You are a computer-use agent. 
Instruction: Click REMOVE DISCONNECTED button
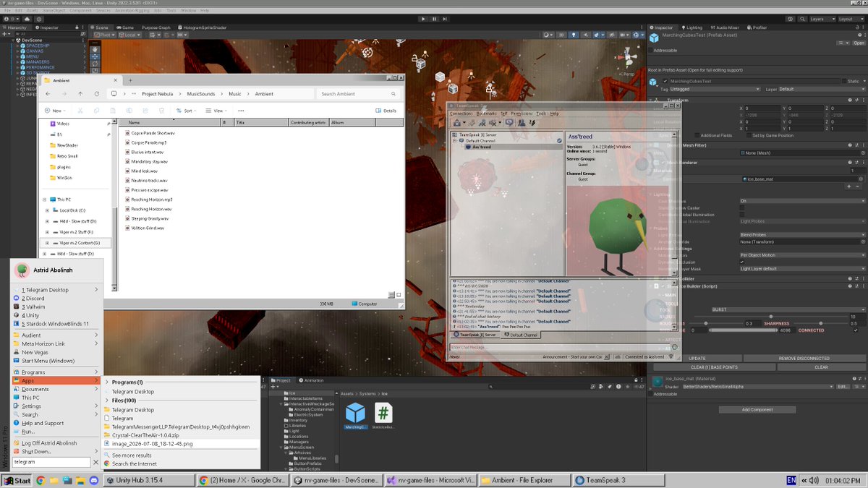804,358
